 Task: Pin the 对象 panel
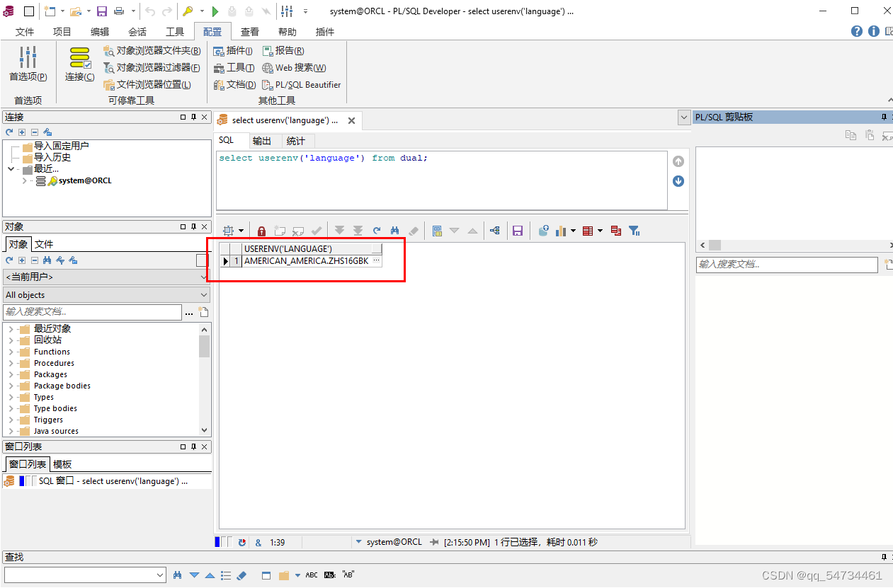(193, 227)
